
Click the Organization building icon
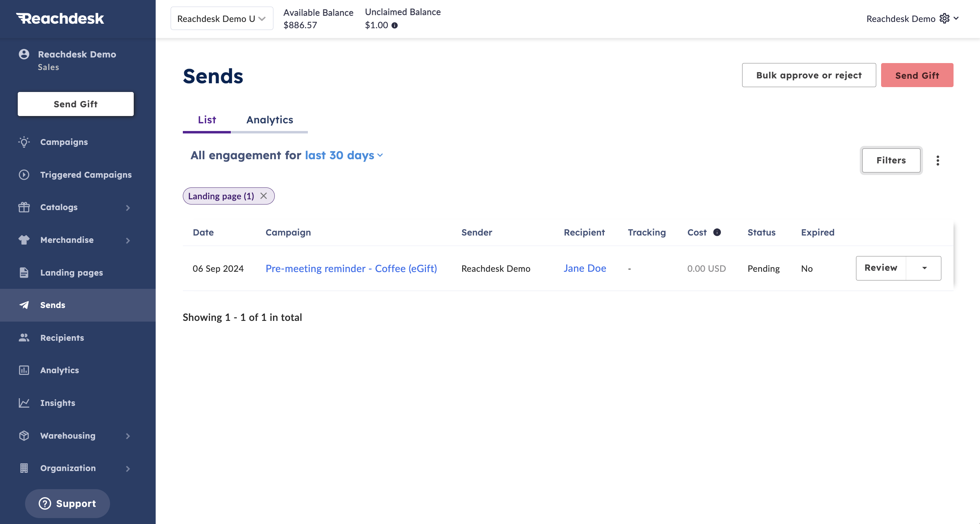point(24,468)
